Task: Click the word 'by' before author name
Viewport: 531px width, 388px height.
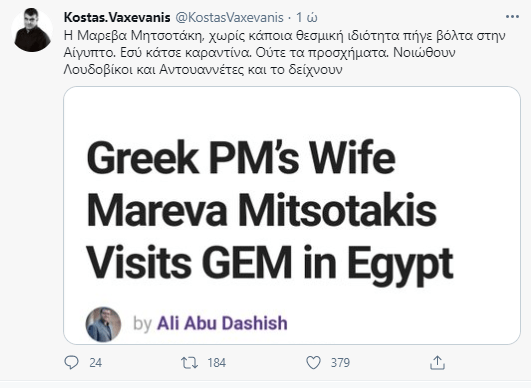Action: (x=142, y=323)
